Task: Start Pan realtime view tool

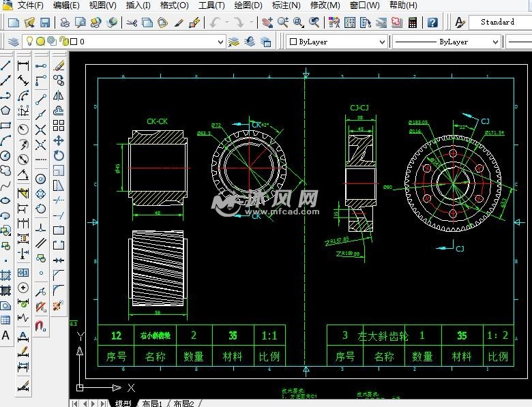Action: click(267, 22)
